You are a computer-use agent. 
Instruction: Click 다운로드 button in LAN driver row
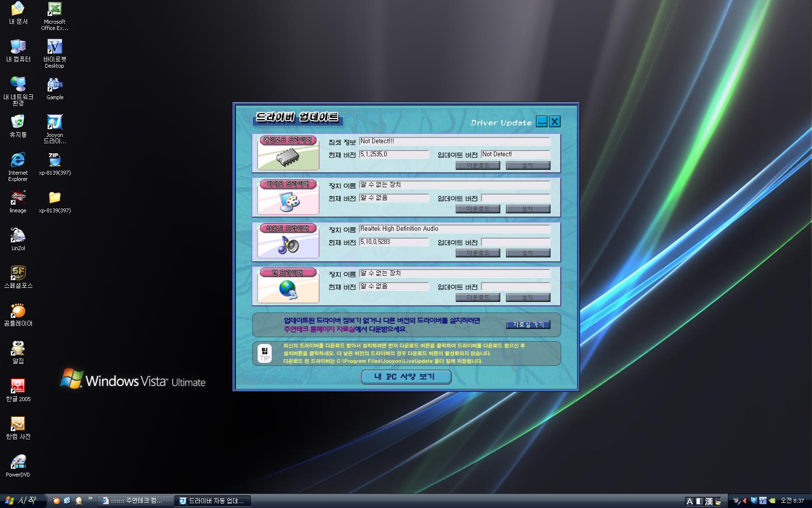[x=478, y=298]
